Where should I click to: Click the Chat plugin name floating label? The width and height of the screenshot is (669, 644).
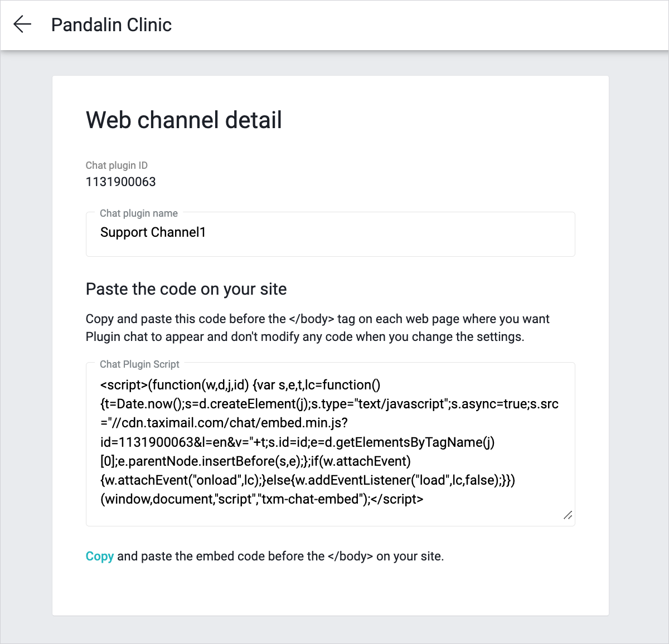138,213
